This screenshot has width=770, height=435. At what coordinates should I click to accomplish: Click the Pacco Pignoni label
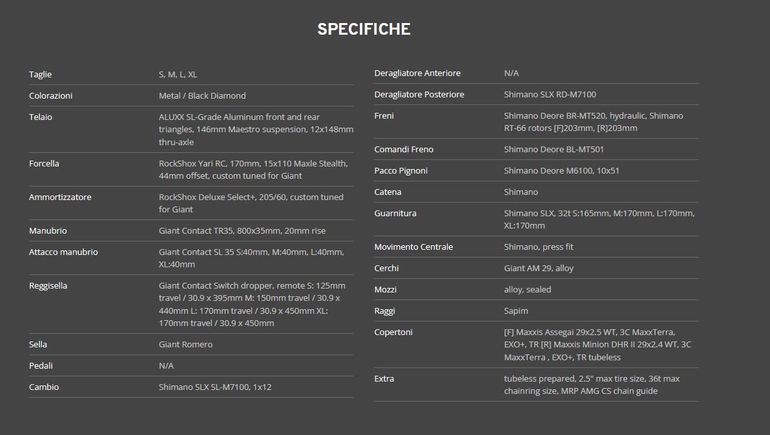point(401,171)
